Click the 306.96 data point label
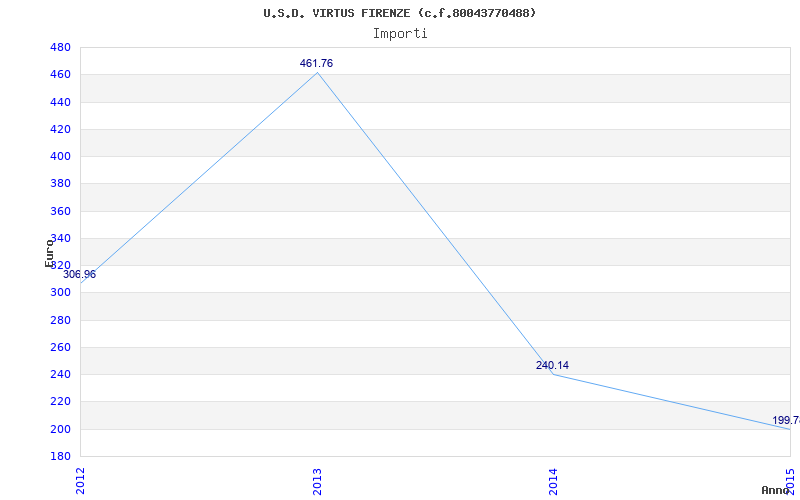 pos(79,274)
